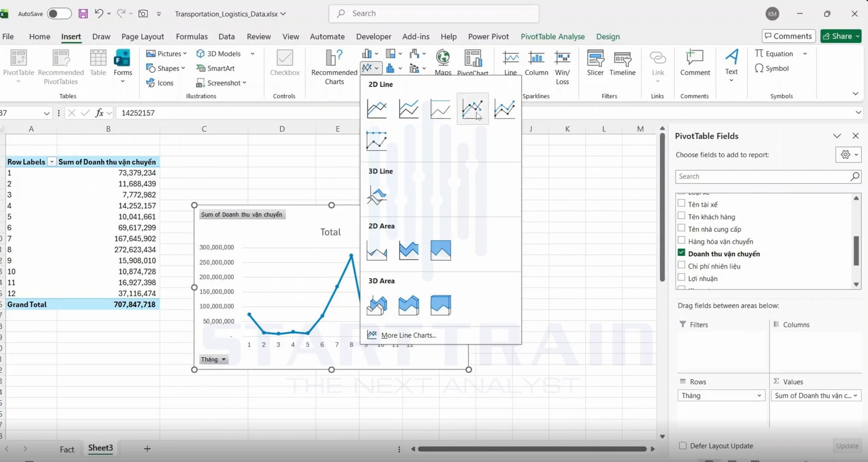Open PivotTable Fields settings gear

coord(848,154)
